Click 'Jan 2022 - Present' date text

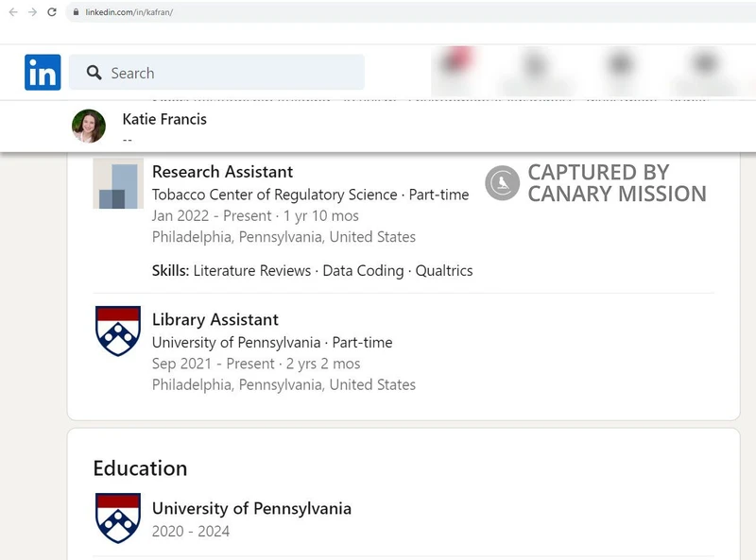(x=212, y=216)
